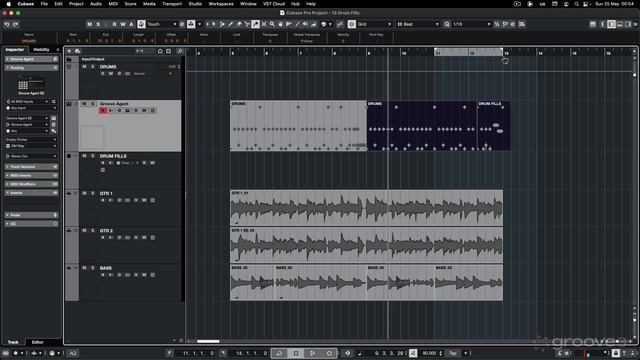Open the Touch automation mode dropdown

162,24
